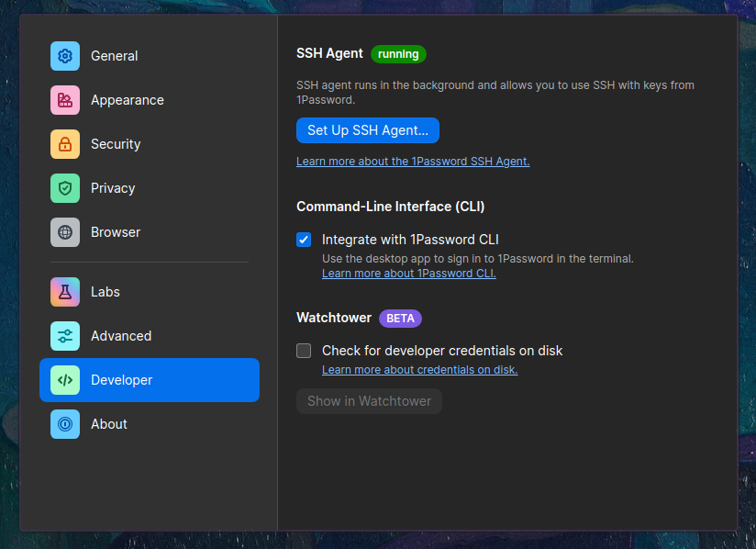This screenshot has width=756, height=549.
Task: Click the running status badge
Action: pyautogui.click(x=398, y=54)
